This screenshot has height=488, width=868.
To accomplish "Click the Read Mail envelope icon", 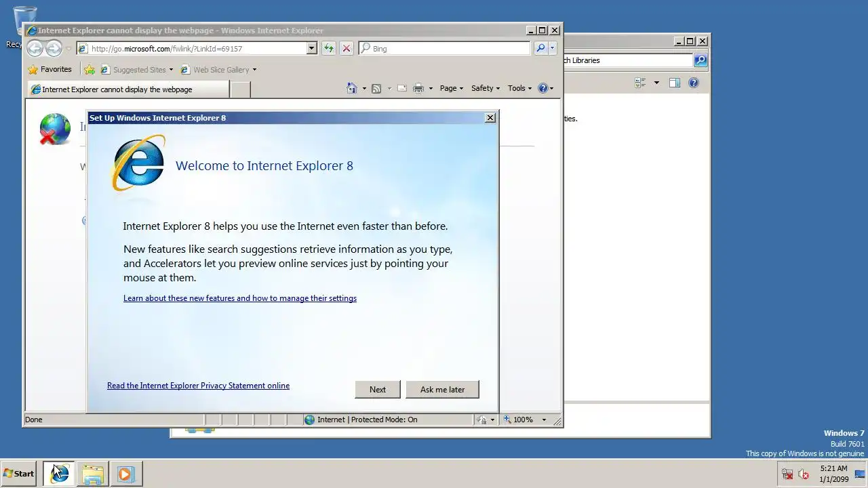I will [x=401, y=88].
